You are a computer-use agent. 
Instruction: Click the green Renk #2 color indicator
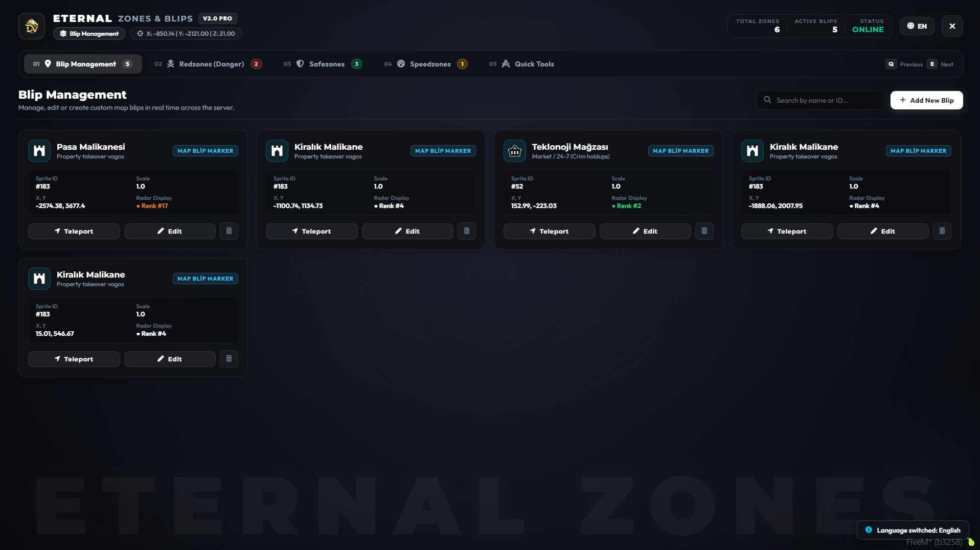tap(626, 206)
